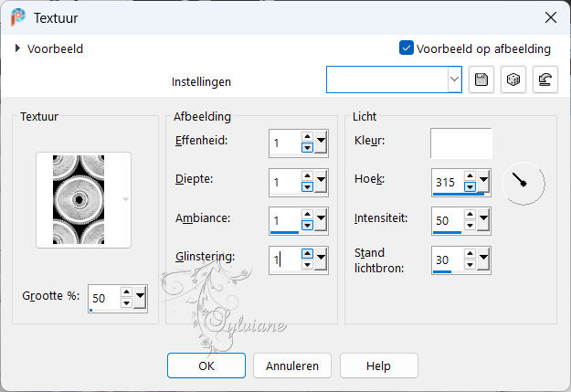Open the Grootte % slider dropdown arrow
571x392 pixels.
point(140,298)
